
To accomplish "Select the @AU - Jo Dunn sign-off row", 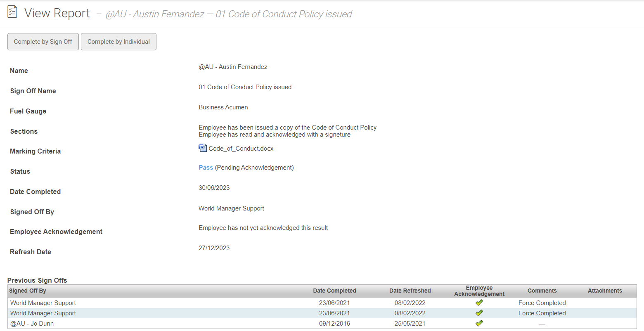I will (x=32, y=324).
